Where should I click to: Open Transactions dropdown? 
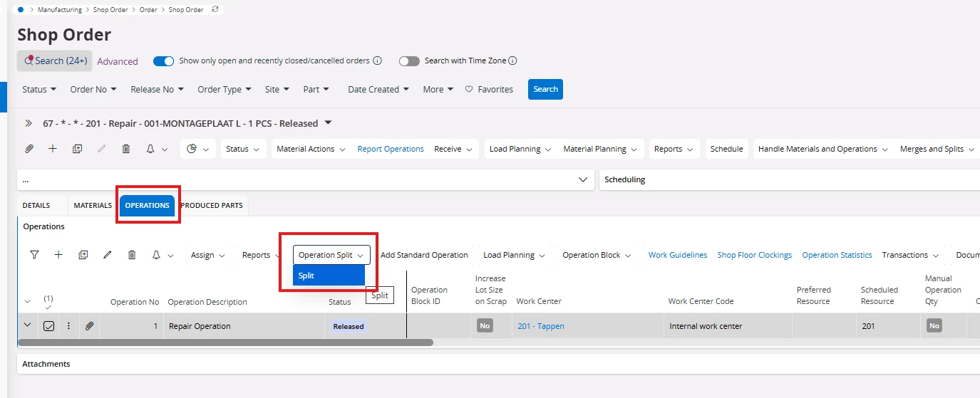click(x=910, y=255)
